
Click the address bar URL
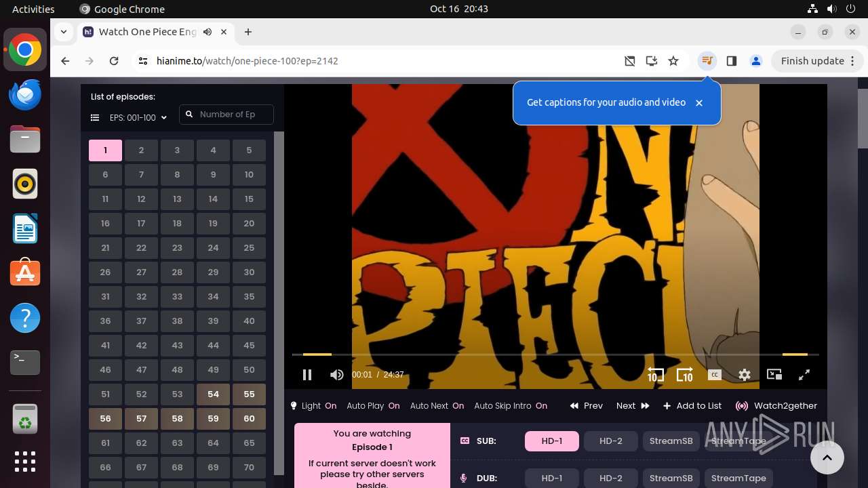(x=248, y=61)
